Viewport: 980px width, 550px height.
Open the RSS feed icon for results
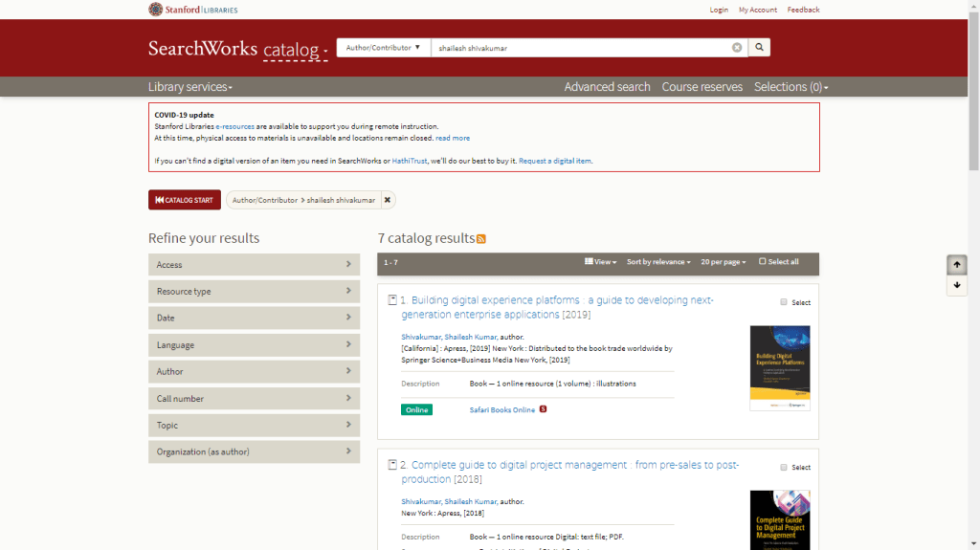[481, 239]
